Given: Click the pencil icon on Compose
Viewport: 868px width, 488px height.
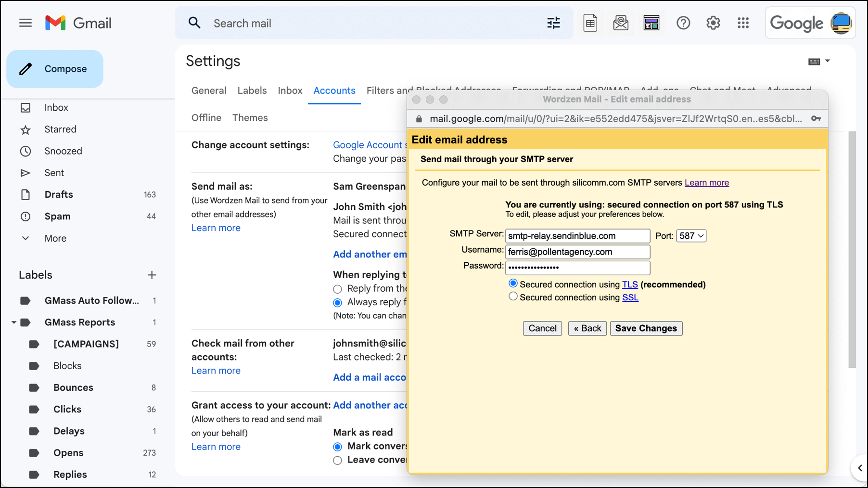Looking at the screenshot, I should [26, 69].
